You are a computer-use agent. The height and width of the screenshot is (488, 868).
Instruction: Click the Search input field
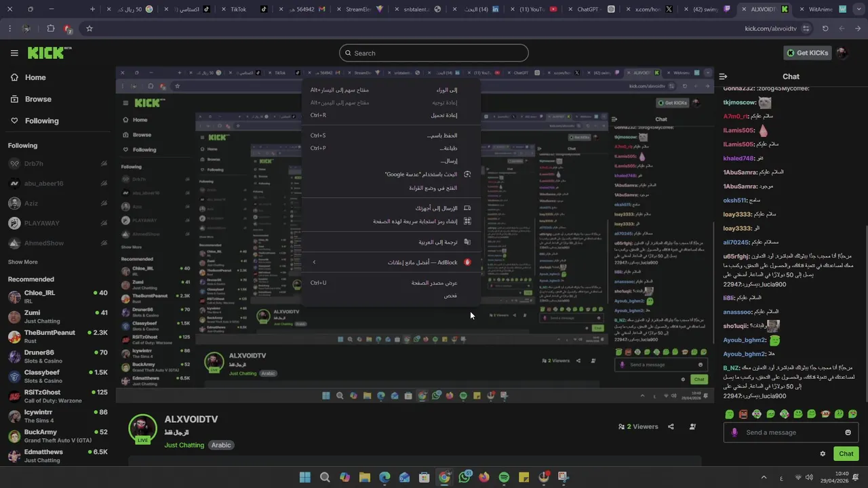(x=434, y=53)
